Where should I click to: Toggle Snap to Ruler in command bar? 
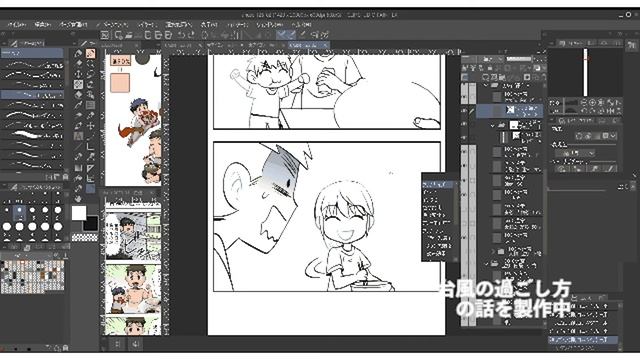(x=281, y=35)
